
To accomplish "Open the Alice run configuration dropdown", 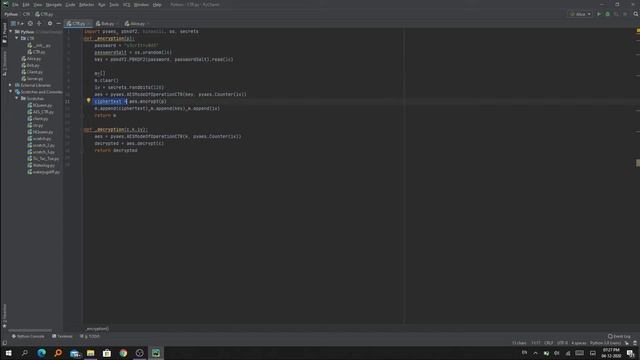I will pos(580,14).
